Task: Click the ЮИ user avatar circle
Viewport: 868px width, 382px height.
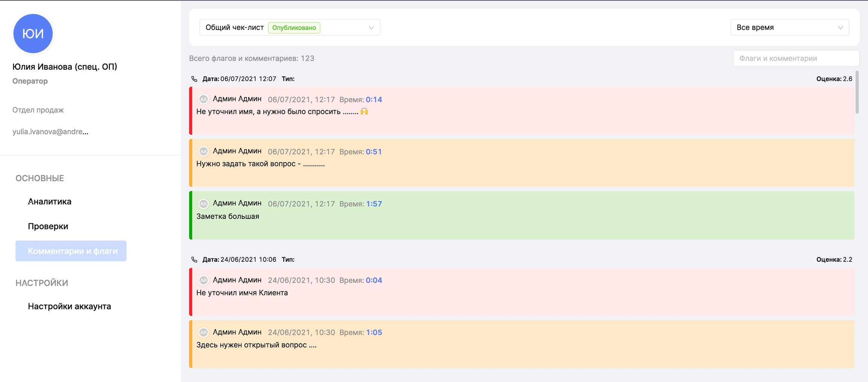Action: coord(33,34)
